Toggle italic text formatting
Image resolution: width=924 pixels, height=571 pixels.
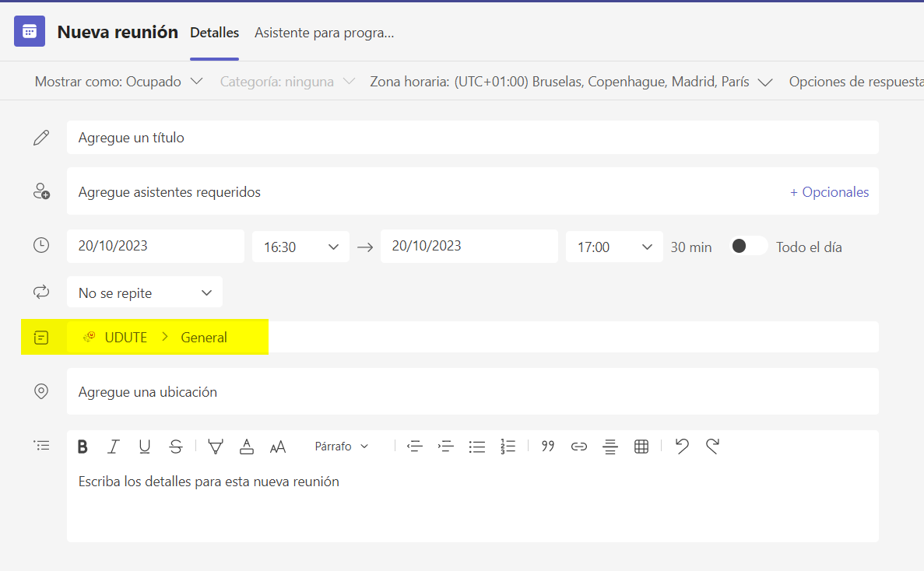pyautogui.click(x=113, y=447)
